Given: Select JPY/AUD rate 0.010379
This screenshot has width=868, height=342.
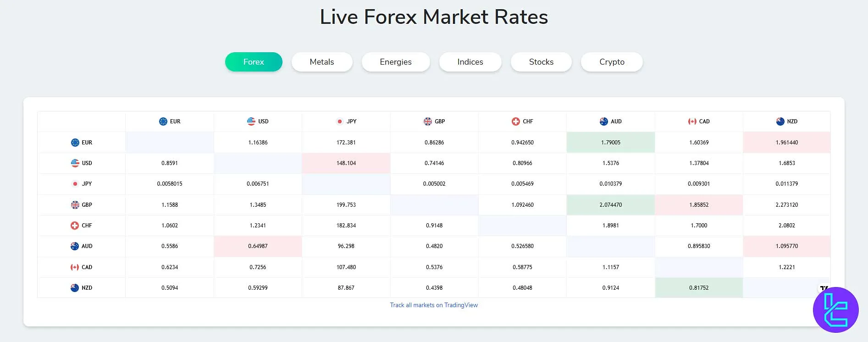Looking at the screenshot, I should (611, 184).
